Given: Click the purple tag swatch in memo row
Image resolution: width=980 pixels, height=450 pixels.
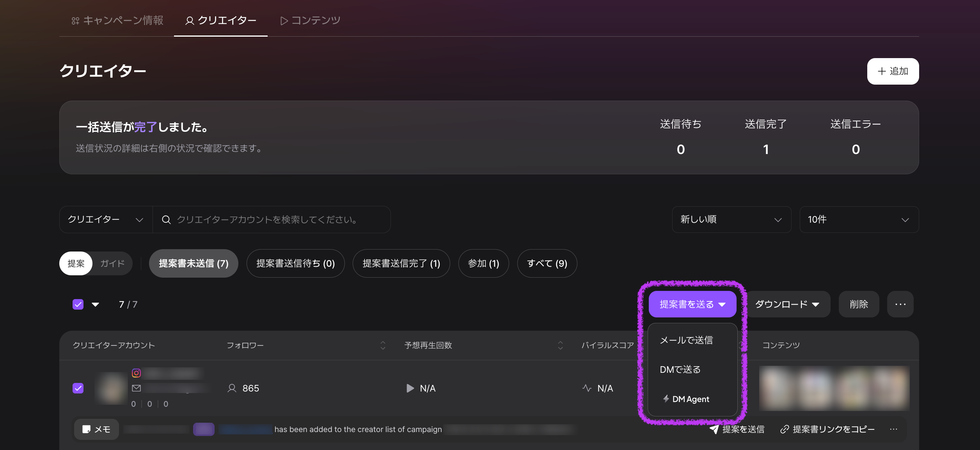Looking at the screenshot, I should click(x=204, y=429).
